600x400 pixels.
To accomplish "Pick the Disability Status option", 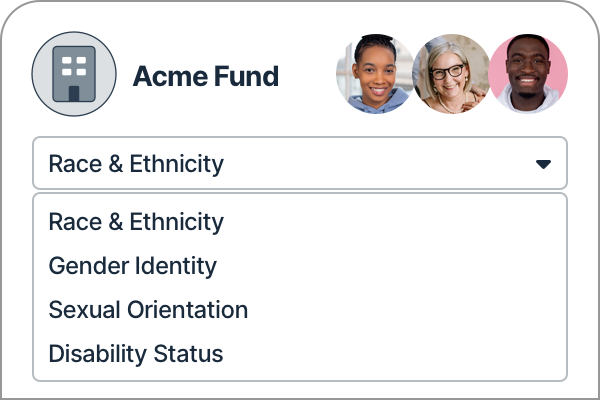I will [x=136, y=354].
